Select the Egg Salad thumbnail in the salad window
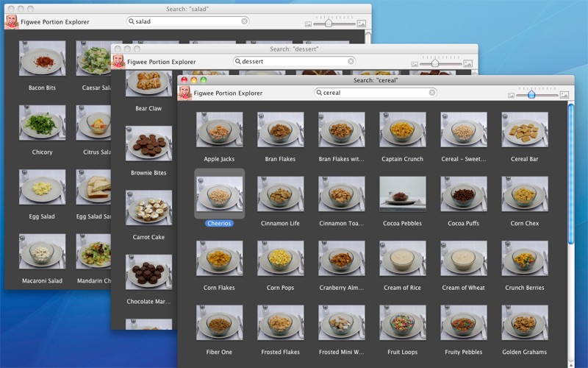This screenshot has width=588, height=368. click(x=43, y=187)
